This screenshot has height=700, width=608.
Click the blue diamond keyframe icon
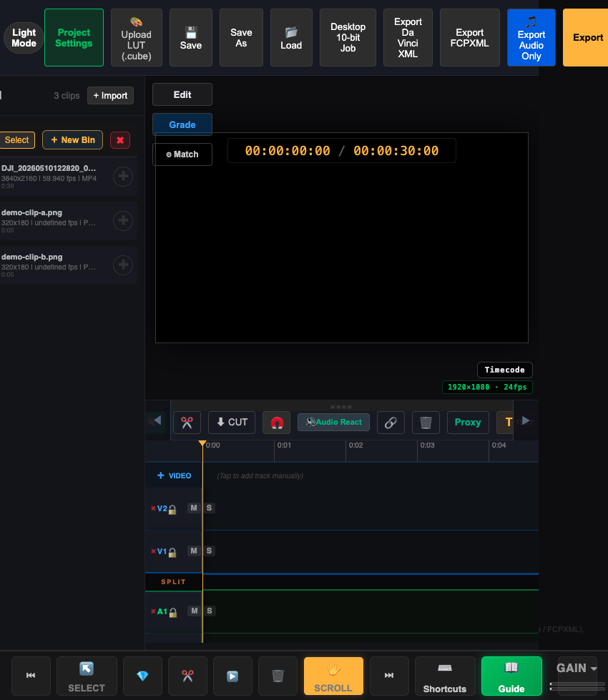(x=142, y=676)
